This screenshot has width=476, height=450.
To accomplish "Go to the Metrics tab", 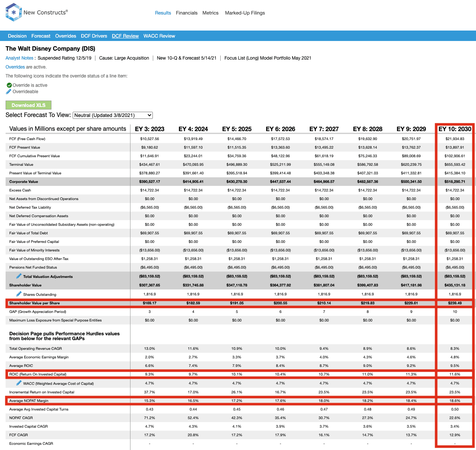I will tap(211, 13).
